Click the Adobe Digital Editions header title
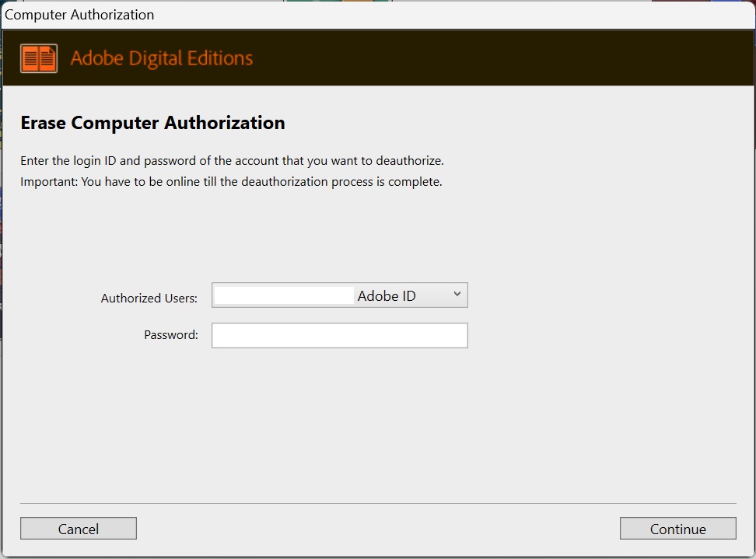This screenshot has height=559, width=756. (162, 58)
